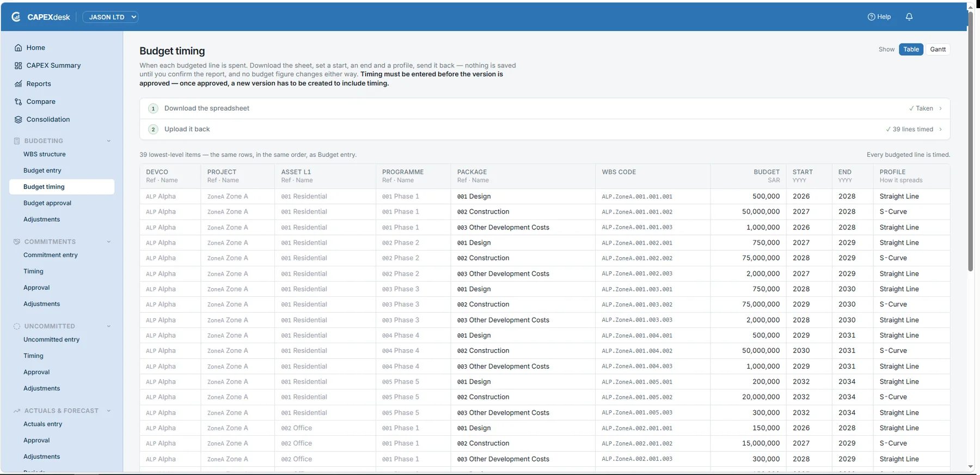Open Actuals entry page
The image size is (980, 475).
tap(42, 424)
